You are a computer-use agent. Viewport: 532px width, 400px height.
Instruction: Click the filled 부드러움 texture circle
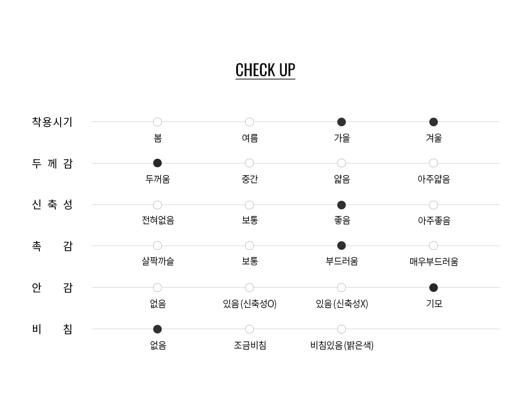click(x=342, y=246)
